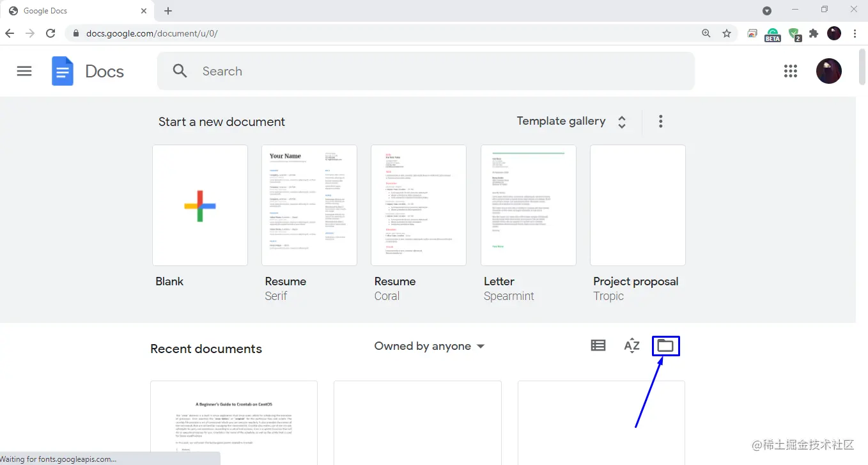Open the third recent document thumbnail
Viewport: 868px width, 465px height.
click(601, 423)
